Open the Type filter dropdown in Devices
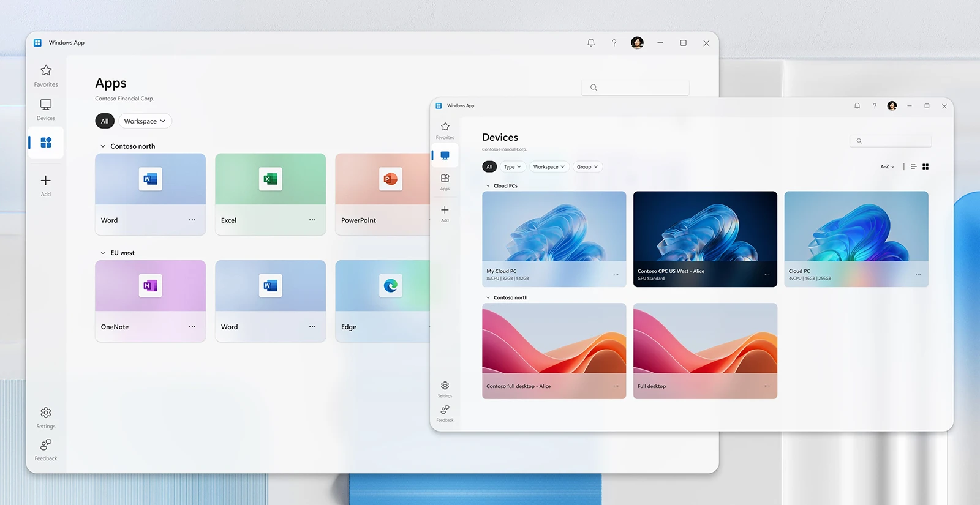This screenshot has width=980, height=505. tap(513, 166)
